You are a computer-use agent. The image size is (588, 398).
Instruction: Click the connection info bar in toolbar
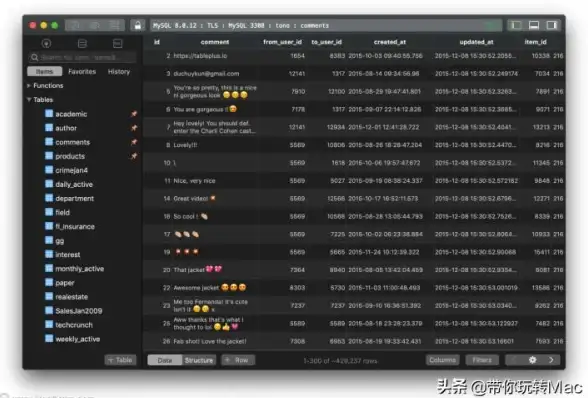pyautogui.click(x=326, y=25)
